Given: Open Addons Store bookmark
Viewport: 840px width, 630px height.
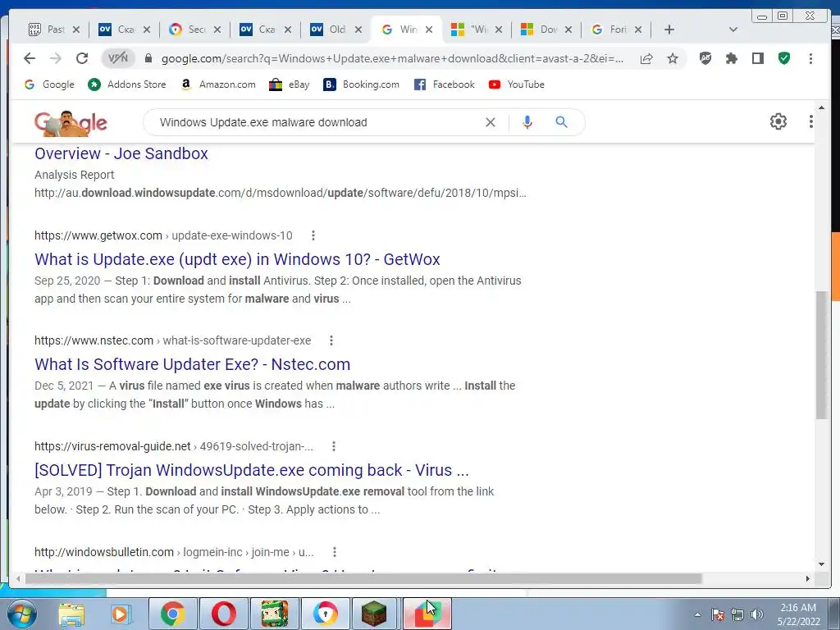Looking at the screenshot, I should point(127,84).
